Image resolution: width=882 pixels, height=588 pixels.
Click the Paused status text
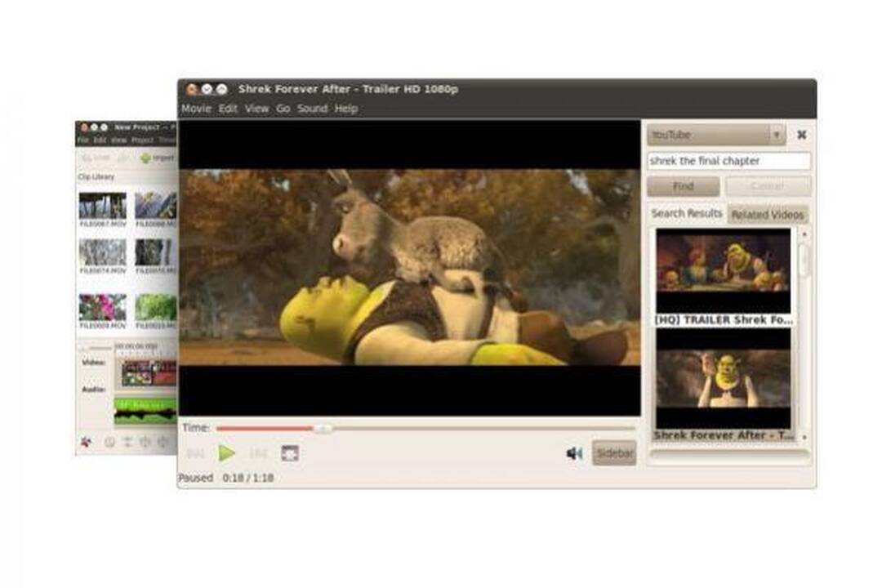pos(195,478)
